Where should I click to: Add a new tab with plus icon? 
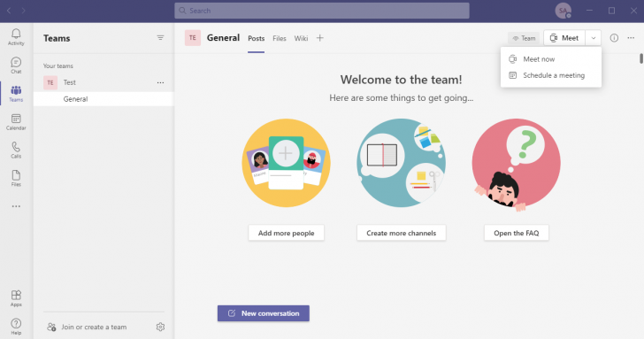[x=320, y=38]
